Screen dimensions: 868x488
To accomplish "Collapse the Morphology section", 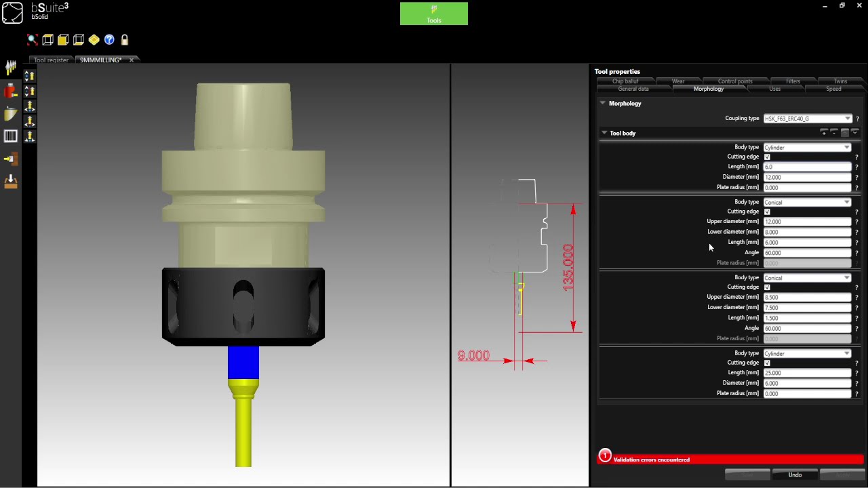I will click(x=602, y=104).
